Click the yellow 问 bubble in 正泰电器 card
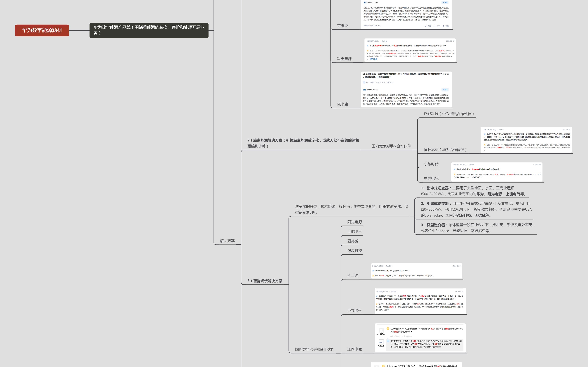The height and width of the screenshot is (367, 588). tap(388, 329)
